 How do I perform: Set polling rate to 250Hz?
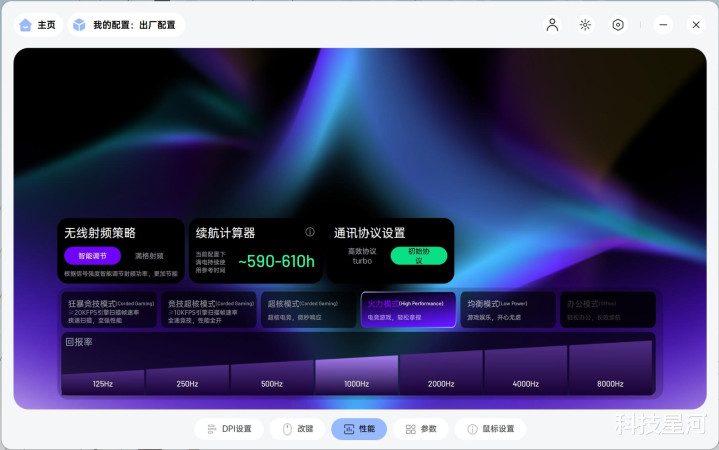point(187,381)
